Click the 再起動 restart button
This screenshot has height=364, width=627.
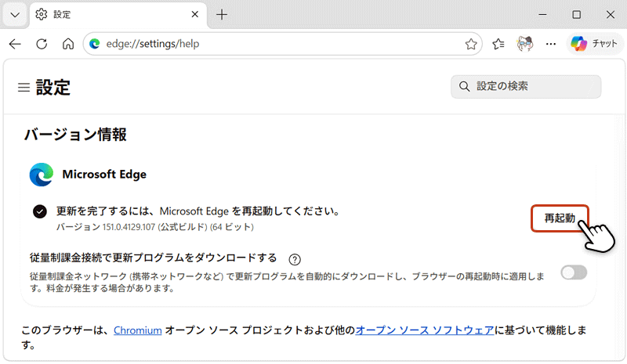tap(560, 218)
